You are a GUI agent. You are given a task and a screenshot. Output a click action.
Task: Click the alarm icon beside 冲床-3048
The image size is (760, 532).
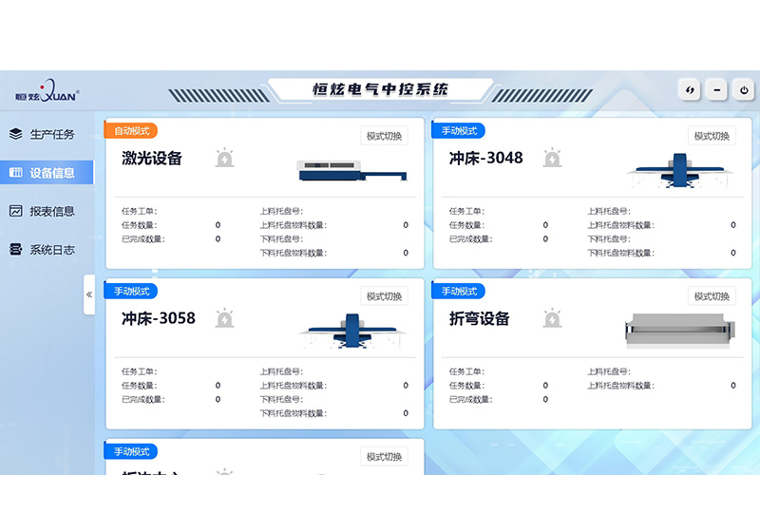click(553, 158)
